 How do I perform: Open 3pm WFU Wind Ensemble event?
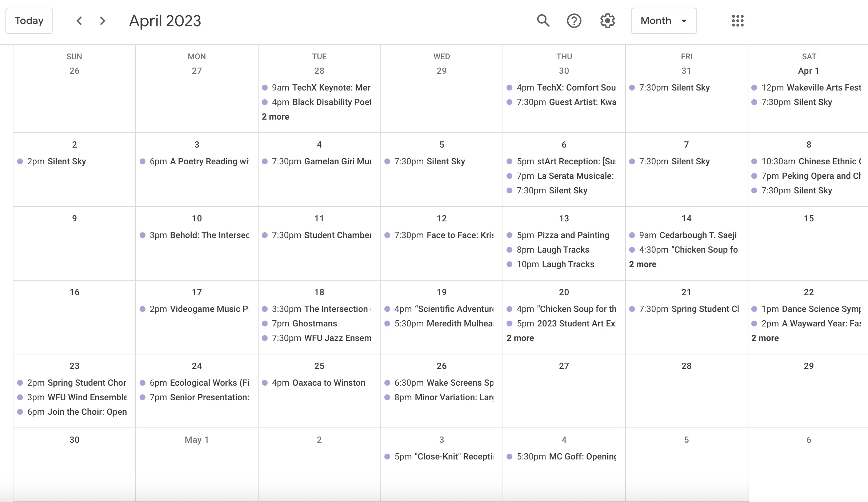(72, 397)
